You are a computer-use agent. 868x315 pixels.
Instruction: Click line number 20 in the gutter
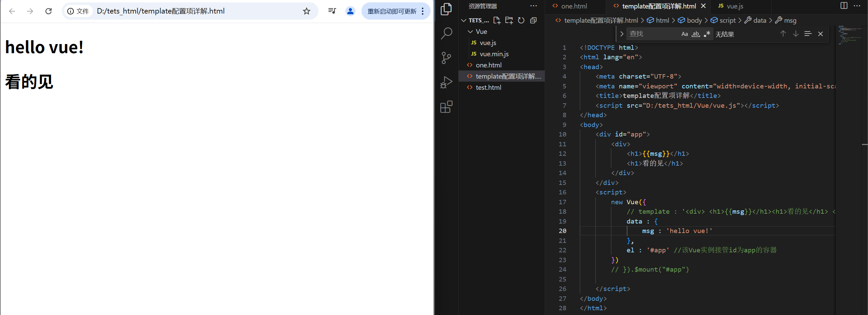[562, 231]
